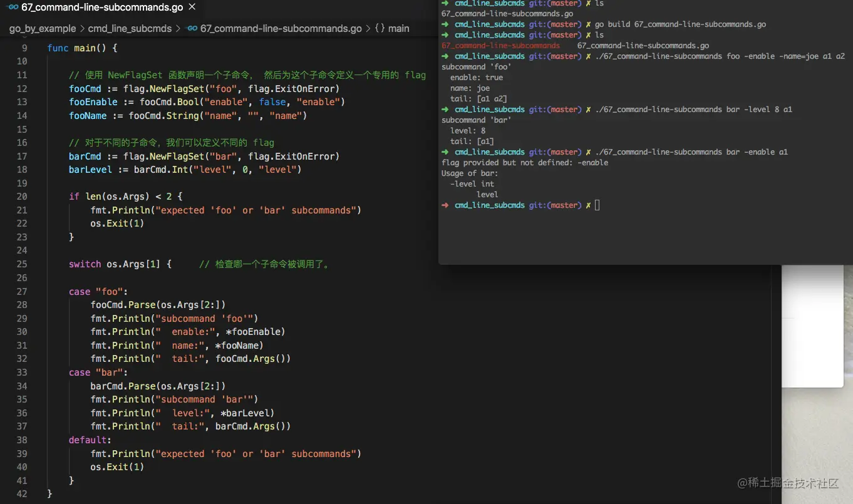This screenshot has width=853, height=504.
Task: Open the cmd_line_subcmds breadcrumb
Action: (x=129, y=28)
